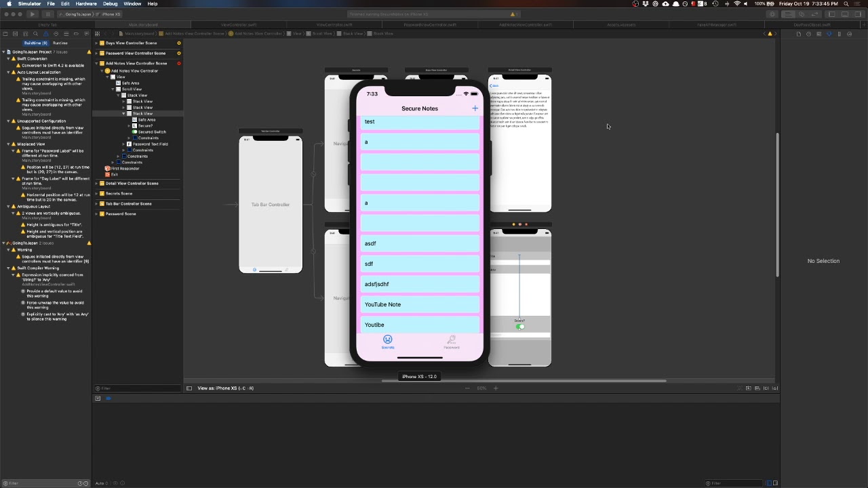The width and height of the screenshot is (868, 488).
Task: Zoom in the storyboard canvas
Action: pyautogui.click(x=496, y=388)
